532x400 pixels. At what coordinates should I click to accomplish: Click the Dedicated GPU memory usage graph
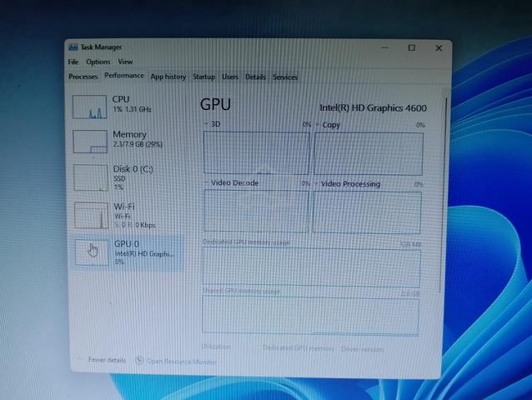tap(312, 267)
